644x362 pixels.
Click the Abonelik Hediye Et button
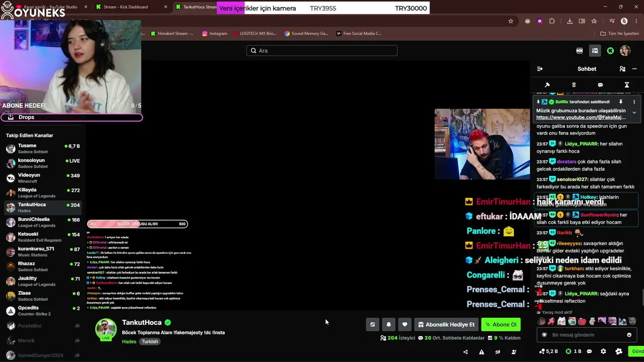click(446, 325)
